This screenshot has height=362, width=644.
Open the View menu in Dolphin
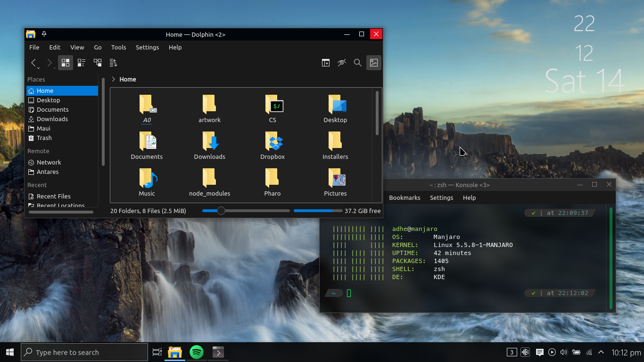[77, 47]
